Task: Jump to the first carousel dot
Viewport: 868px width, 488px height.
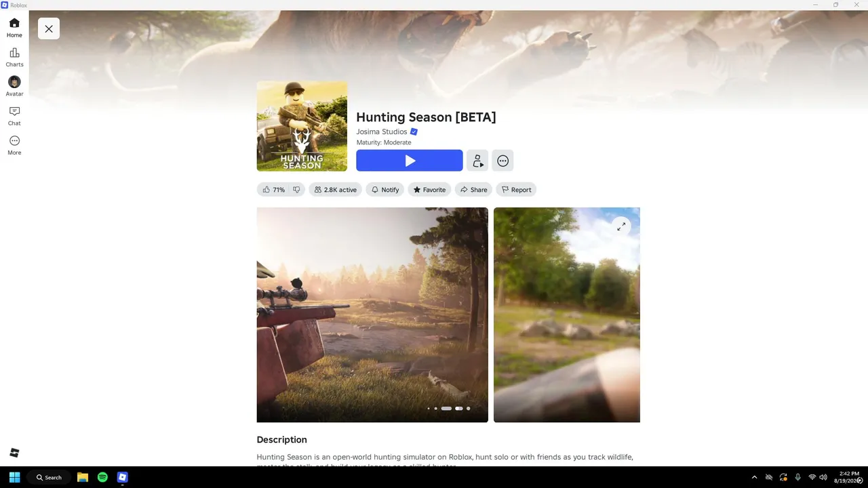Action: point(429,409)
